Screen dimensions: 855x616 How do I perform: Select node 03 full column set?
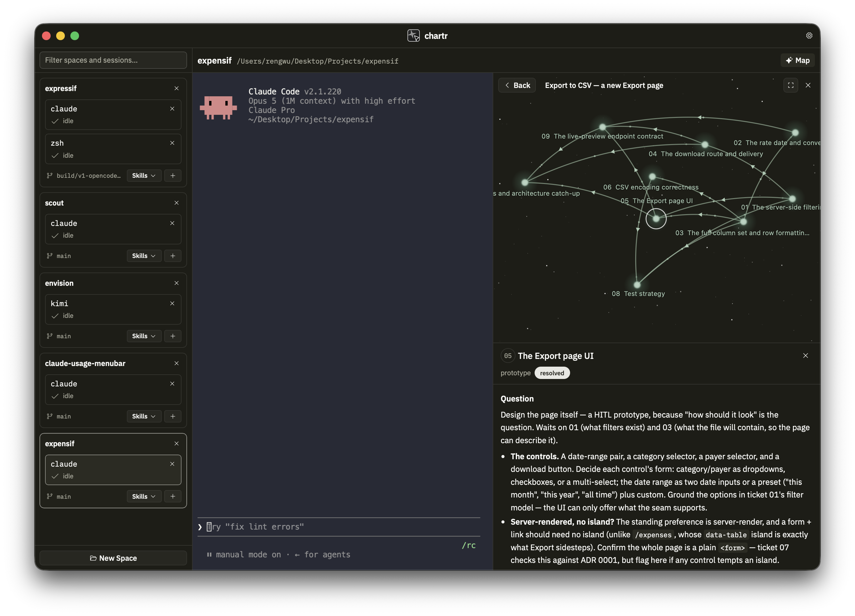743,222
